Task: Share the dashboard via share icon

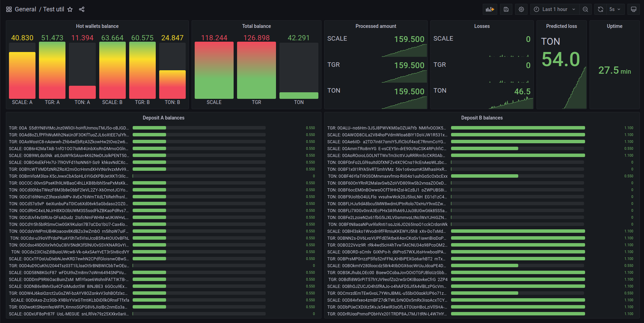Action: (x=82, y=9)
